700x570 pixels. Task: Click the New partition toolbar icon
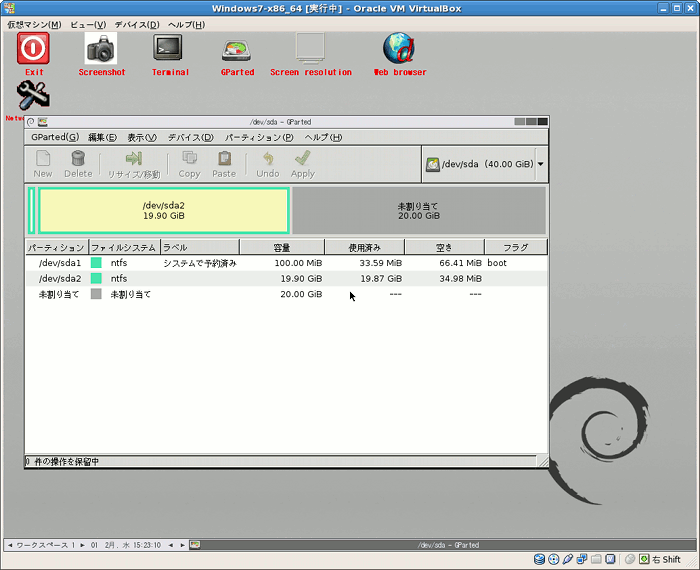[43, 164]
